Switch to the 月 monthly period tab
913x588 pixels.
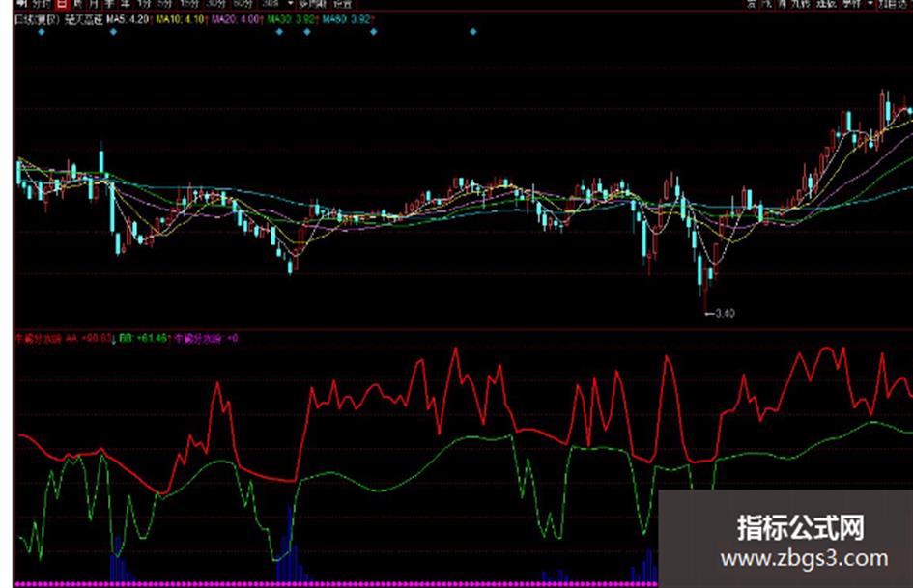pos(94,4)
